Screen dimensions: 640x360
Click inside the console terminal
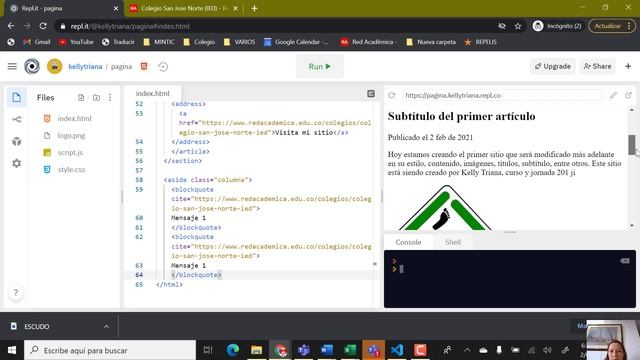tap(510, 279)
